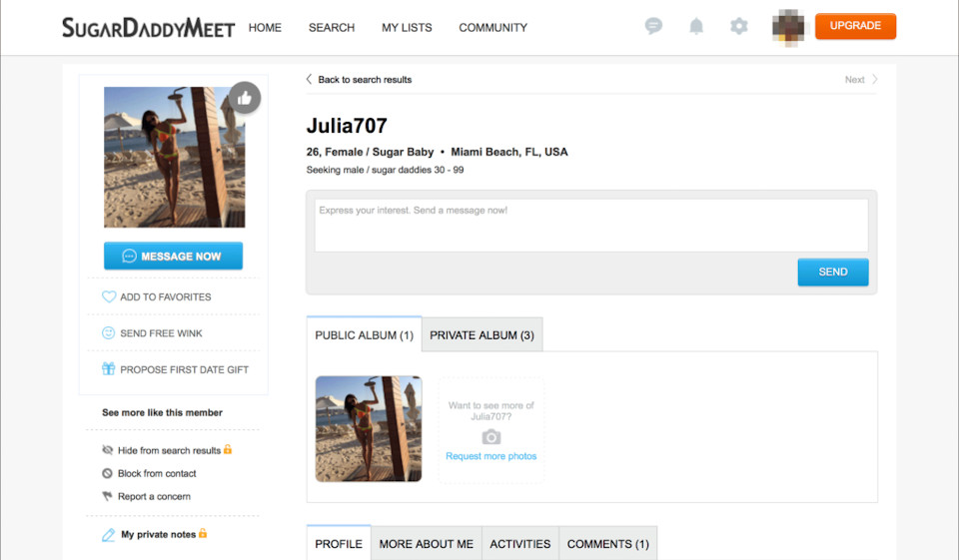Click the blue Send button
Viewport: 959px width, 560px height.
[832, 272]
